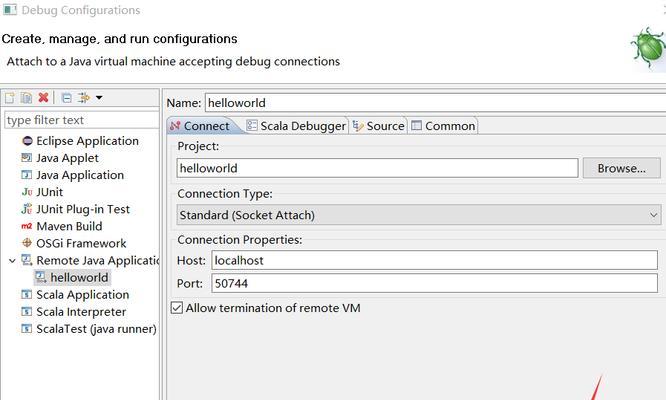This screenshot has height=400, width=666.
Task: Click the helloworld configuration icon
Action: [x=41, y=277]
